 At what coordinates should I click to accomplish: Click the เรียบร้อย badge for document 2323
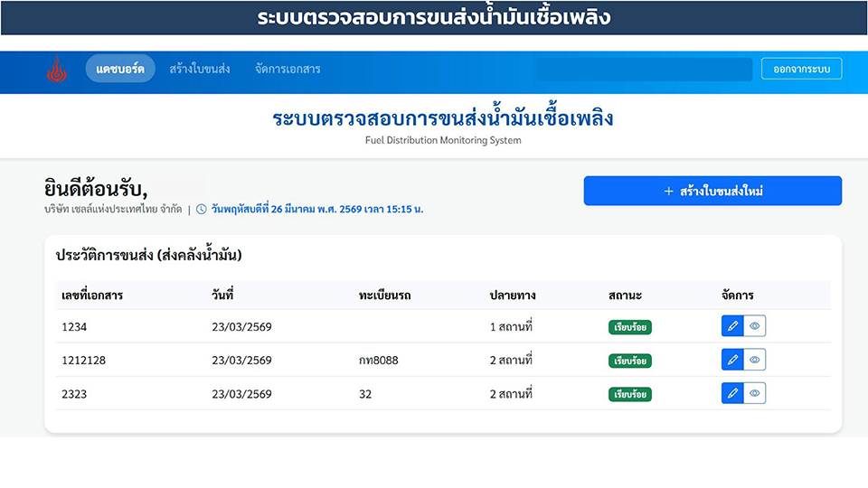click(630, 394)
